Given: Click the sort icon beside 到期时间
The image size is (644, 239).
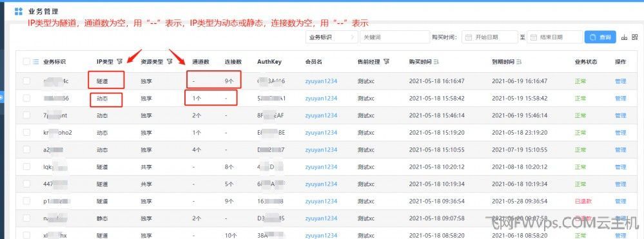Looking at the screenshot, I should [x=519, y=62].
